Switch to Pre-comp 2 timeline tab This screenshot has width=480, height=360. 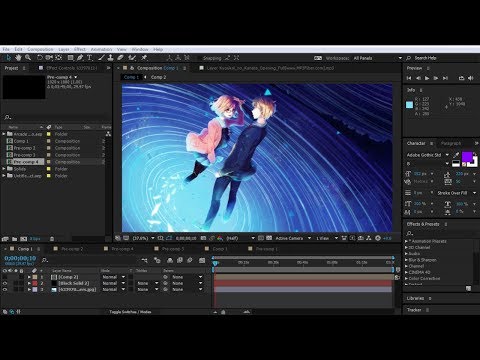point(72,249)
